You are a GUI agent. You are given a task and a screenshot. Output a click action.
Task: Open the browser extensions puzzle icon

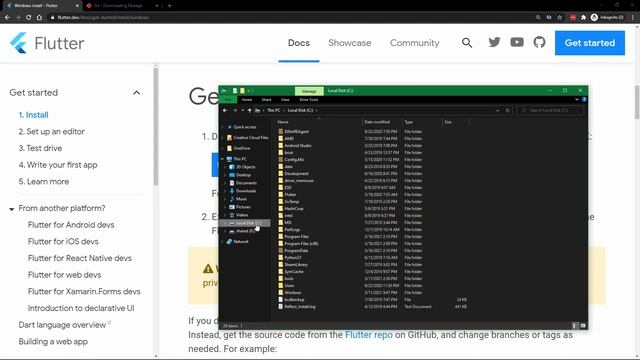click(583, 17)
